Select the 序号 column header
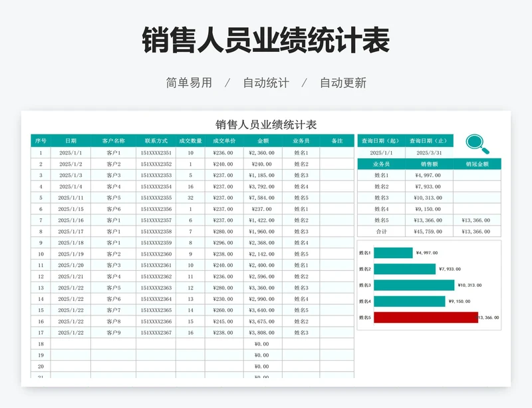The width and height of the screenshot is (532, 408). click(41, 140)
